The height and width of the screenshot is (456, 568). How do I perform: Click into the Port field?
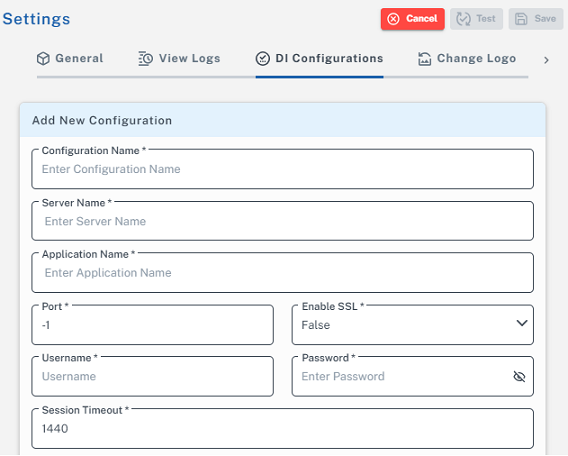point(153,325)
